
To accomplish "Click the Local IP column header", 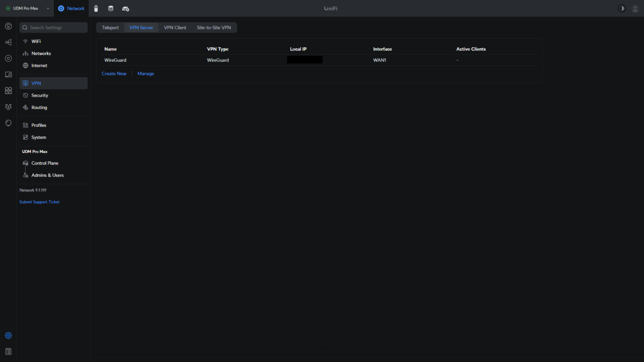I will tap(298, 49).
